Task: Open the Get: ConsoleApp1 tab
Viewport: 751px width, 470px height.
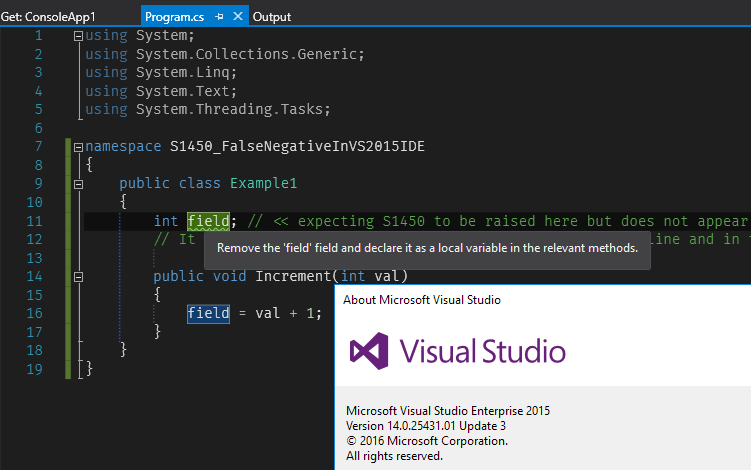Action: click(48, 17)
